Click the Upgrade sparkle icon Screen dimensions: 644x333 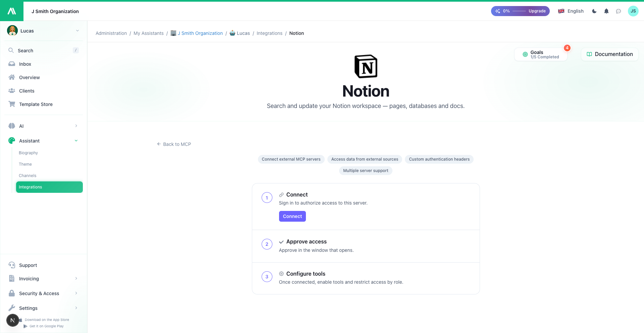[x=498, y=11]
